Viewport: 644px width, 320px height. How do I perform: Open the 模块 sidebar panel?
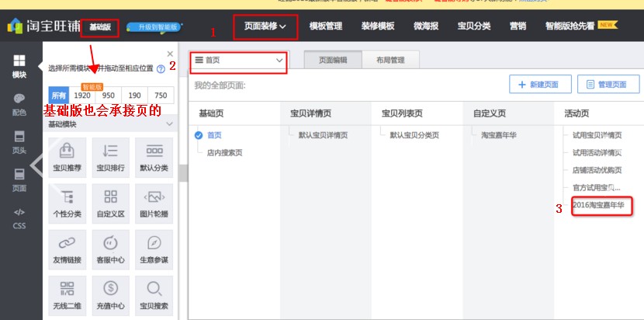tap(19, 66)
